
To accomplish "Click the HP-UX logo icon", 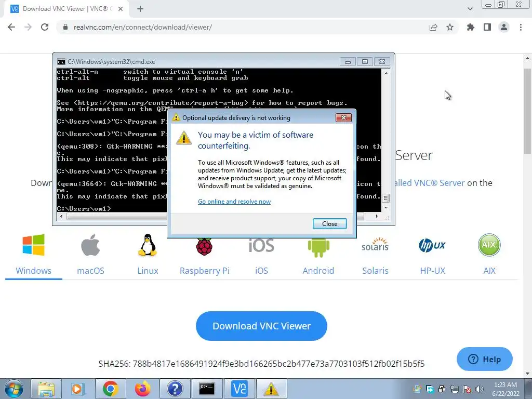I will click(x=432, y=245).
